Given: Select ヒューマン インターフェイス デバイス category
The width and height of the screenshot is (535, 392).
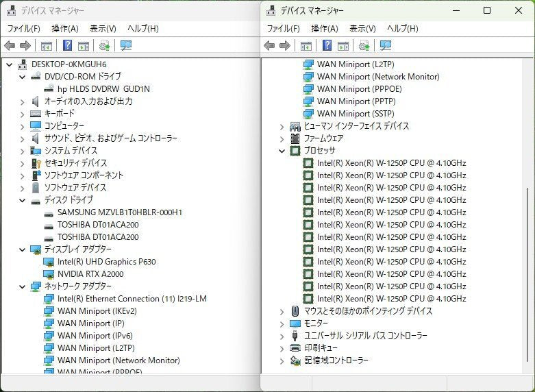Looking at the screenshot, I should click(x=356, y=126).
